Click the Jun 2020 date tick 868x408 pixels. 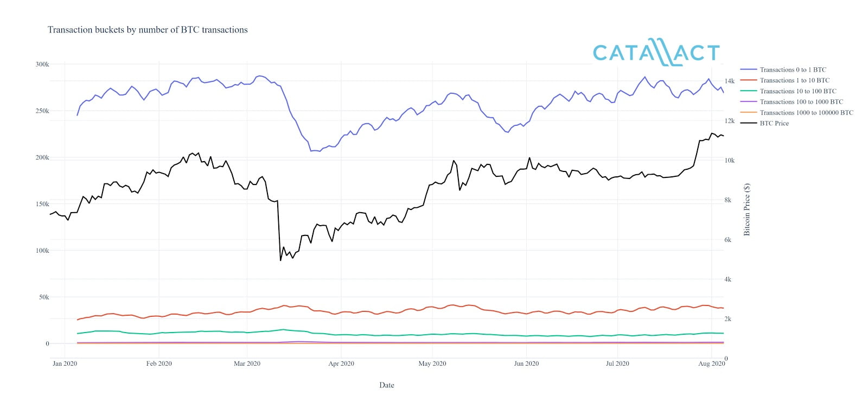pyautogui.click(x=526, y=364)
